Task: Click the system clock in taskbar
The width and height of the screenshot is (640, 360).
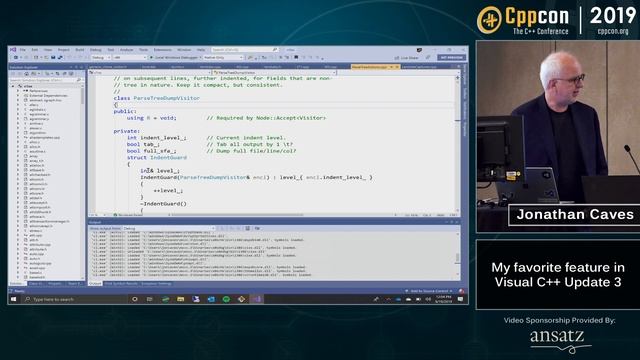Action: pos(443,299)
